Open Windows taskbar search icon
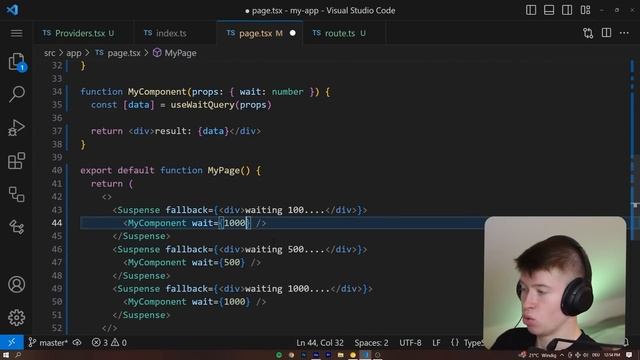 [x=18, y=355]
